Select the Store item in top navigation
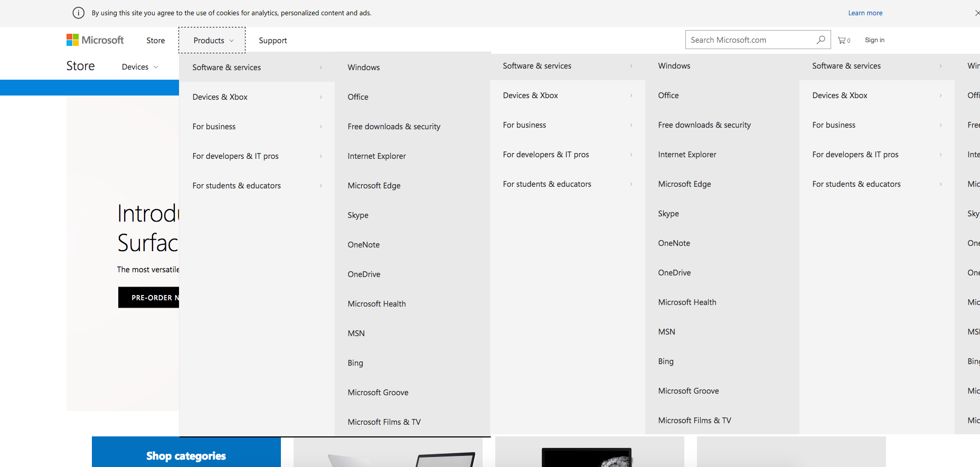 [155, 41]
